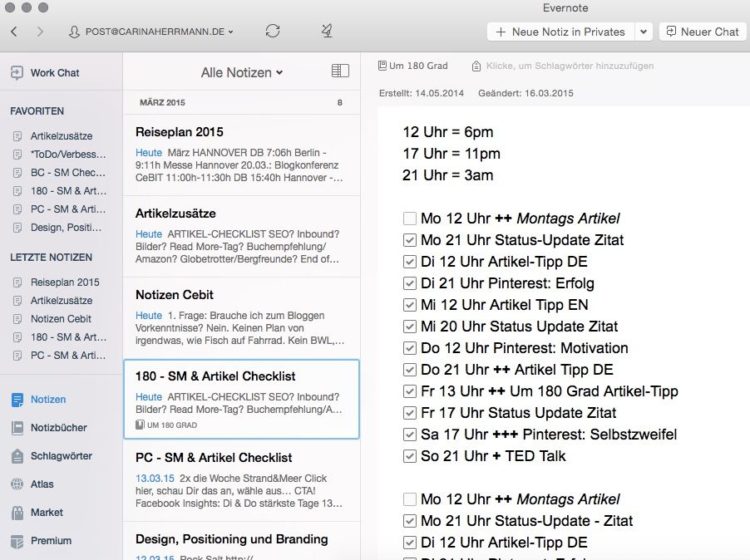Create a note with Neue Notiz in Privates
Screen dimensions: 750x560
pos(561,32)
